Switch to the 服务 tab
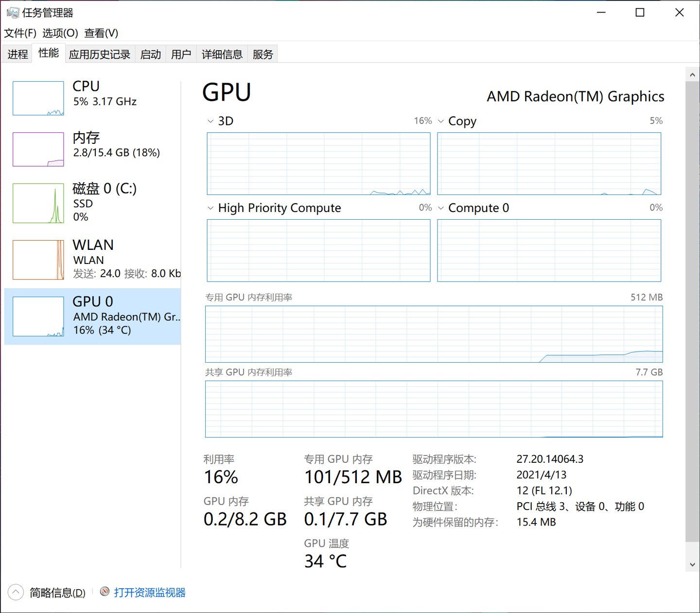The image size is (700, 613). coord(263,54)
